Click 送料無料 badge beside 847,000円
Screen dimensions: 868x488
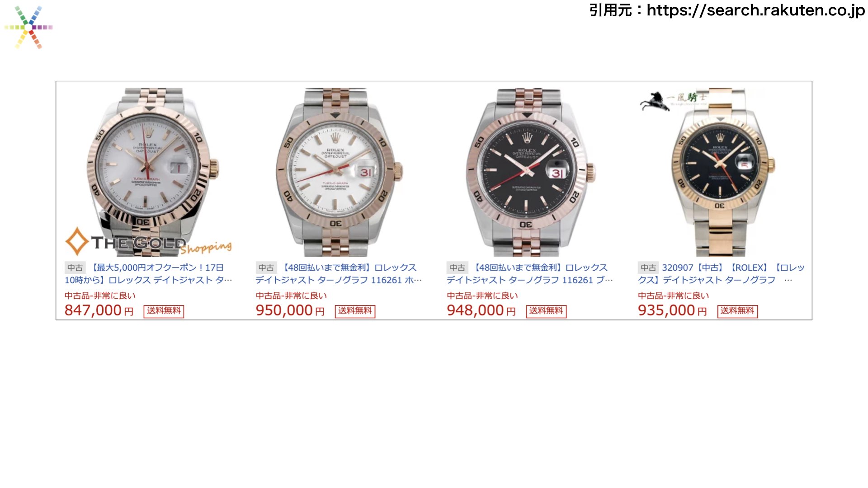pyautogui.click(x=164, y=311)
